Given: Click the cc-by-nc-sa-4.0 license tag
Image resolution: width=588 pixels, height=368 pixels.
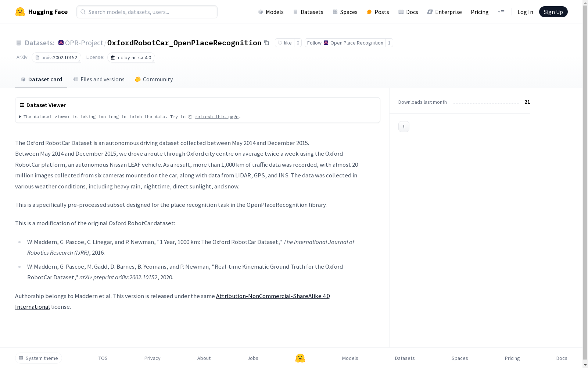Looking at the screenshot, I should click(x=131, y=57).
